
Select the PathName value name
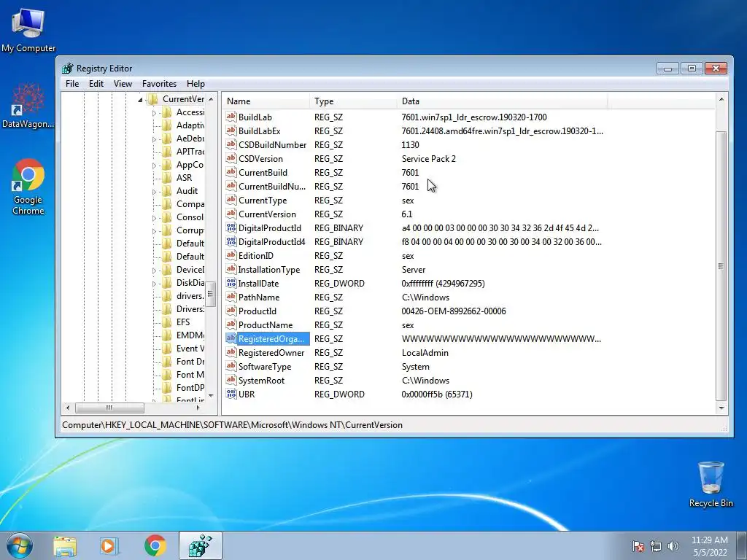tap(259, 297)
